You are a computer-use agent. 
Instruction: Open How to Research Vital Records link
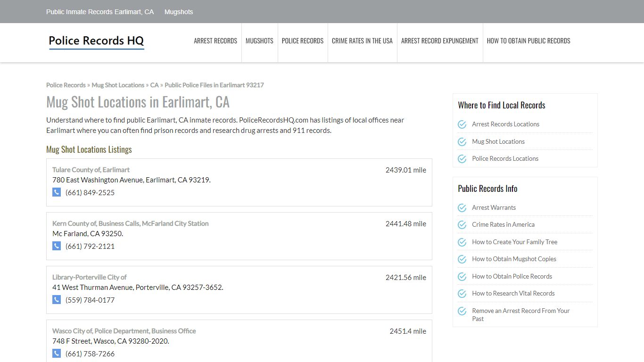pos(513,293)
